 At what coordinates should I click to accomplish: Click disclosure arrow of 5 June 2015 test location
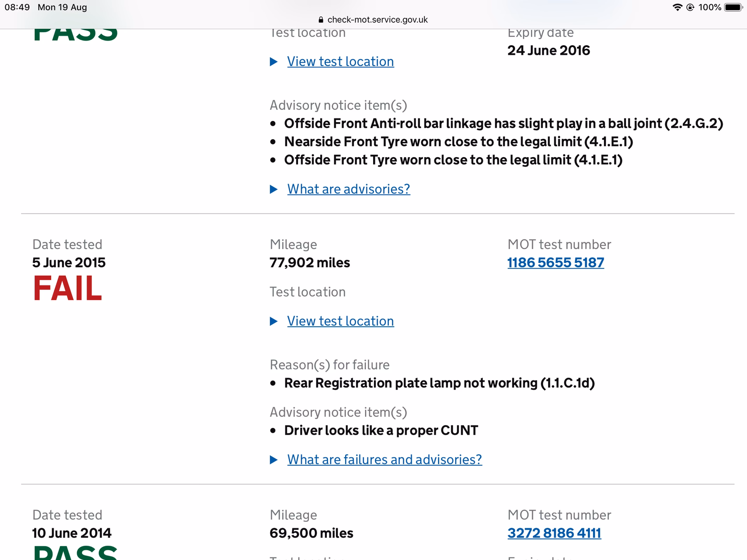tap(274, 322)
